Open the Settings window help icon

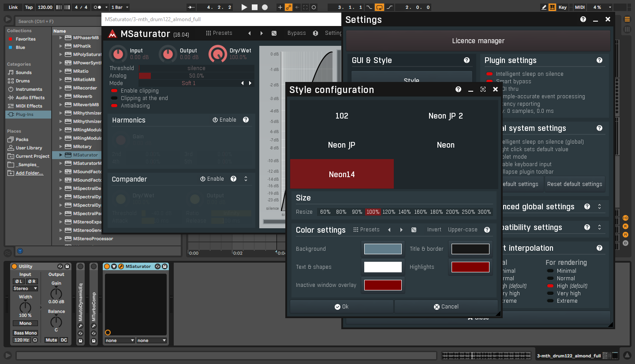583,19
